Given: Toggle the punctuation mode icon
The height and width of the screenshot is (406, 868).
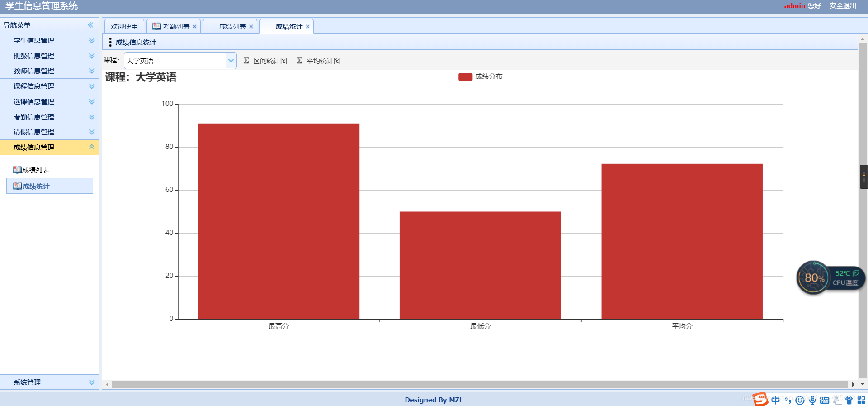Looking at the screenshot, I should (788, 400).
